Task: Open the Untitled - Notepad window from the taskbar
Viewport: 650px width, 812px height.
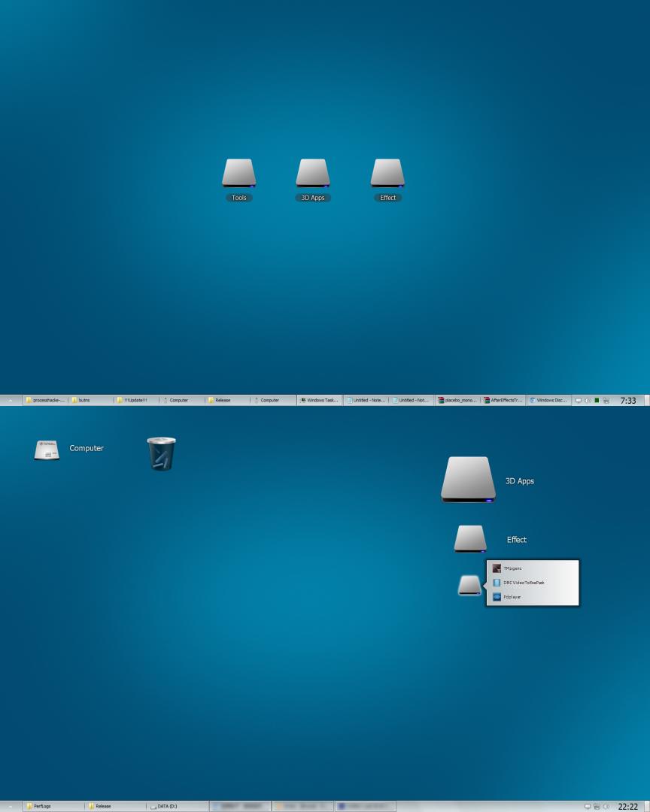Action: point(366,400)
